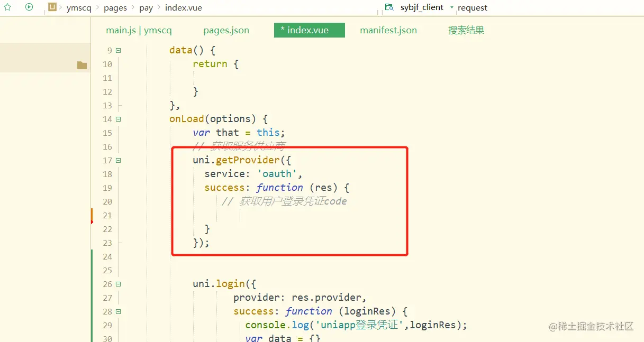Click the request search input field

[549, 7]
